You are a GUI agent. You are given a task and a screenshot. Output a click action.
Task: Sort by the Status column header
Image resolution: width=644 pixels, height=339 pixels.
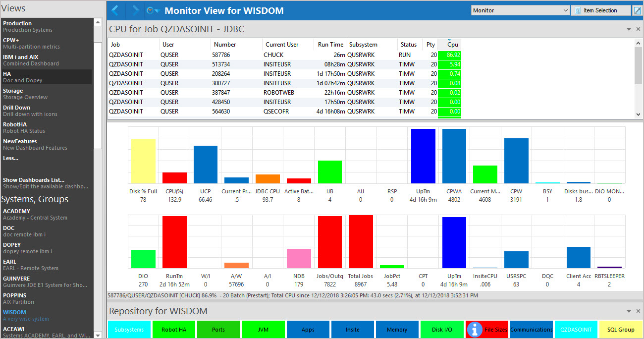pos(410,44)
